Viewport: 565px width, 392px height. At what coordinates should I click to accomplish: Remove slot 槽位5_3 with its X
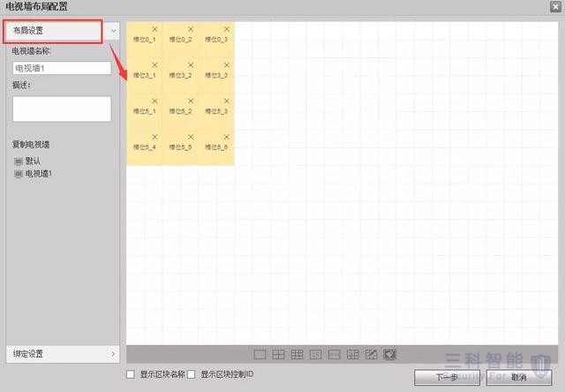tap(227, 101)
